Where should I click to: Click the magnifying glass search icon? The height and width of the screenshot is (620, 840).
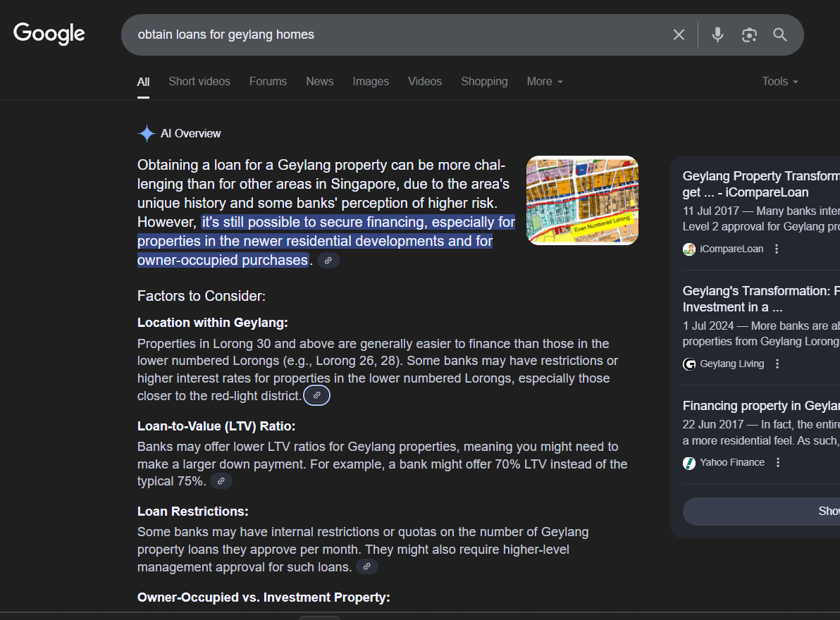pyautogui.click(x=780, y=35)
